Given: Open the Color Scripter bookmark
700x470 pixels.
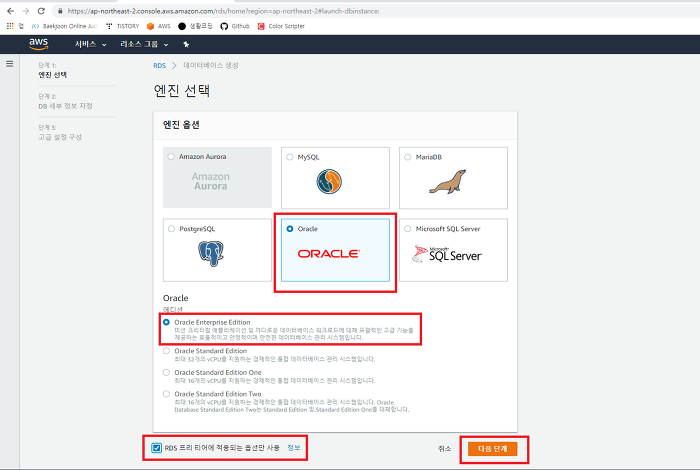Looking at the screenshot, I should pyautogui.click(x=281, y=26).
